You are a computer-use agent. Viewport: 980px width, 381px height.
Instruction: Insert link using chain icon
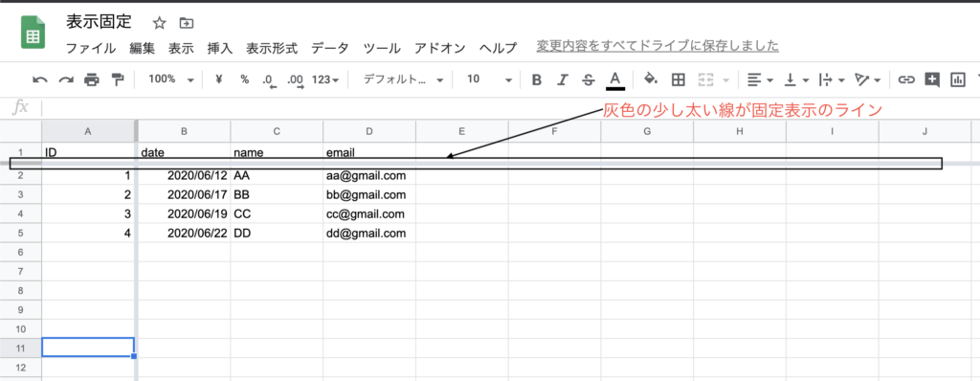(x=906, y=79)
